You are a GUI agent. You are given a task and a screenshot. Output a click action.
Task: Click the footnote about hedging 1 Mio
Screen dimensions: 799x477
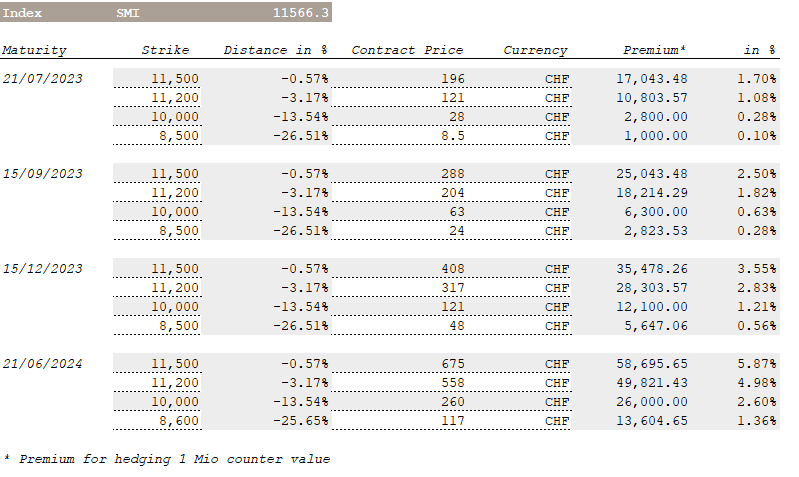[167, 459]
